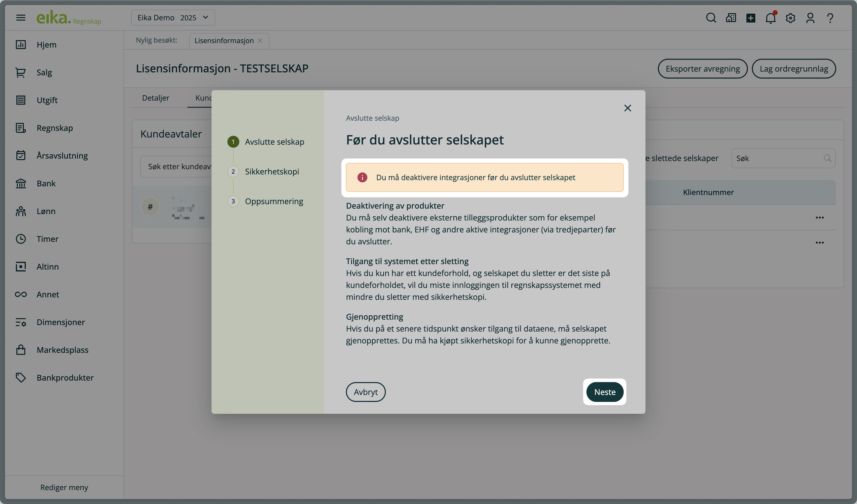Open Lønn in the sidebar menu
This screenshot has width=857, height=504.
point(46,211)
